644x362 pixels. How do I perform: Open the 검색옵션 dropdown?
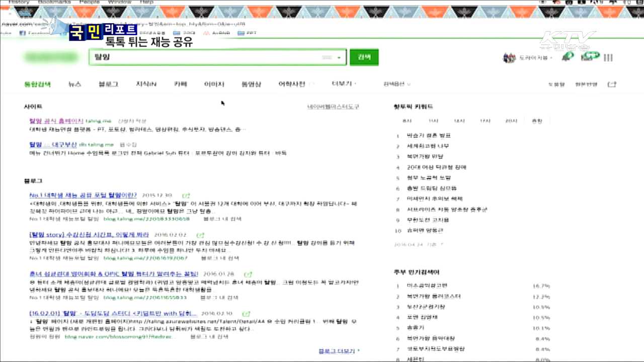(394, 84)
